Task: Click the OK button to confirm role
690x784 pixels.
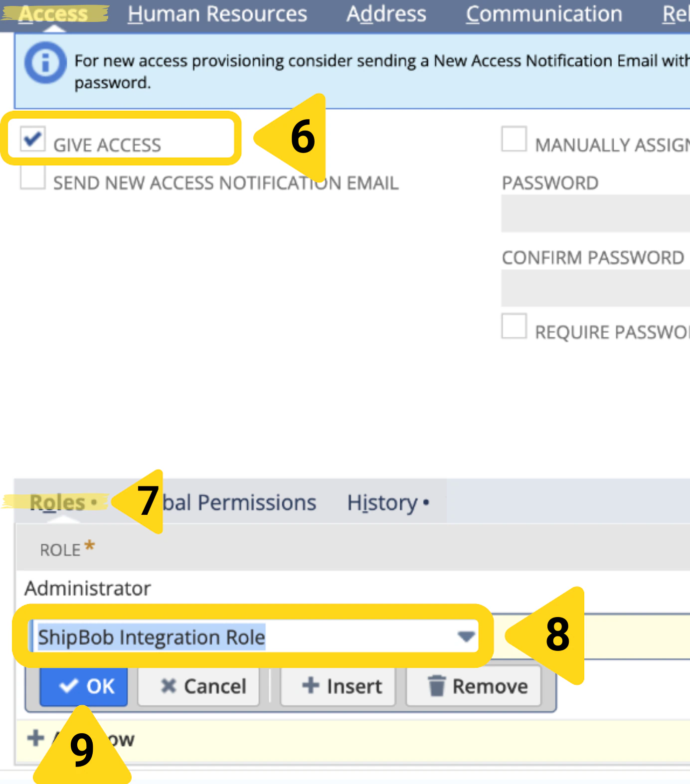Action: [x=83, y=686]
